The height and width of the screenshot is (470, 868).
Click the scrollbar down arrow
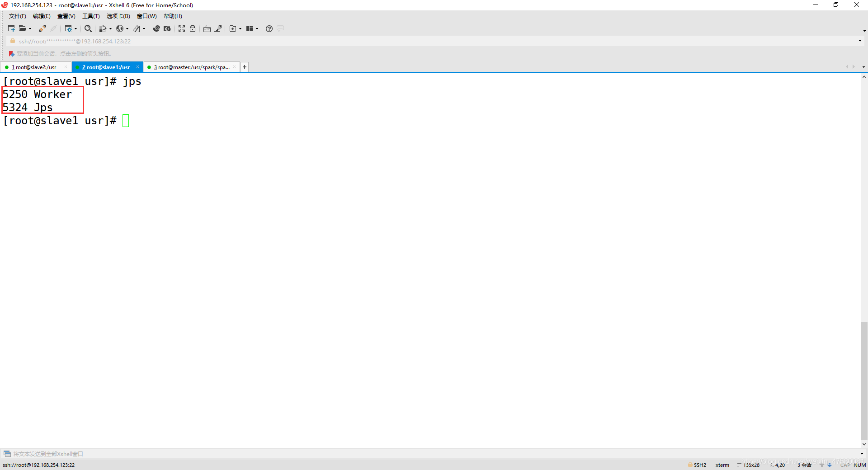coord(864,444)
